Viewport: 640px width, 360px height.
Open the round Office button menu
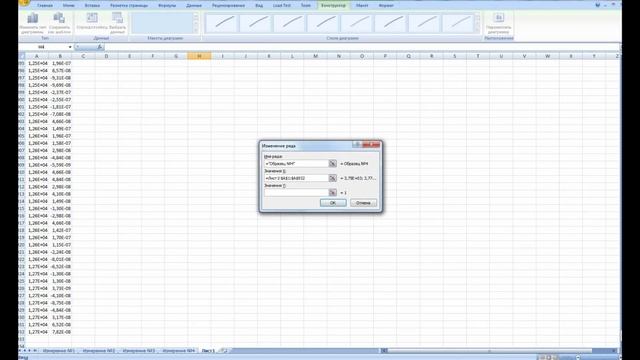[24, 2]
